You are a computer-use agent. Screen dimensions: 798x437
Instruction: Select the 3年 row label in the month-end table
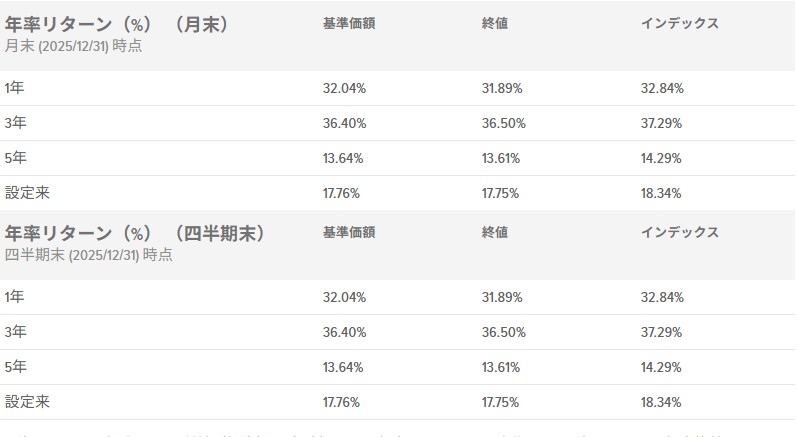[x=15, y=123]
